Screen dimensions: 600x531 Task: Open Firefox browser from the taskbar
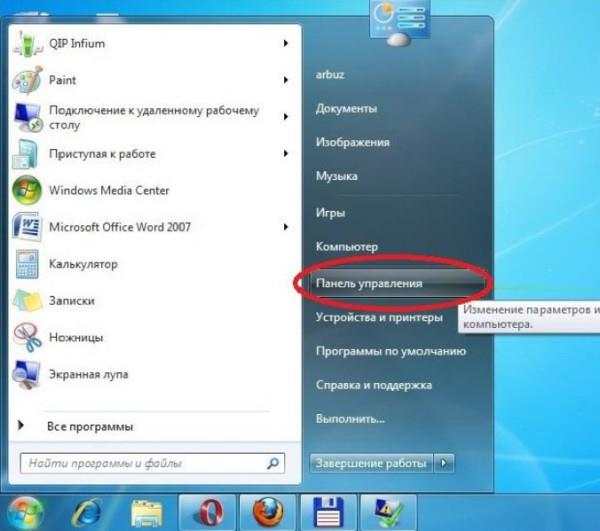[268, 512]
